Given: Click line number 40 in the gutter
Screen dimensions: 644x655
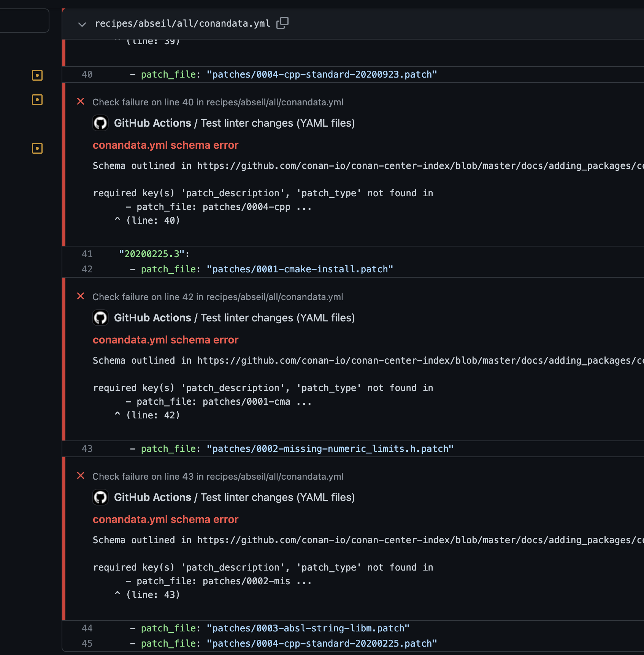Looking at the screenshot, I should pos(87,75).
